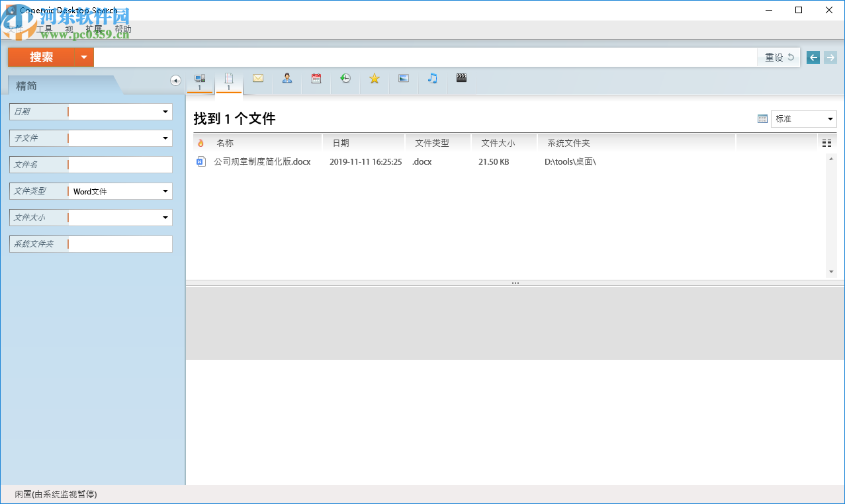View search History category
Image resolution: width=845 pixels, height=504 pixels.
pos(345,78)
